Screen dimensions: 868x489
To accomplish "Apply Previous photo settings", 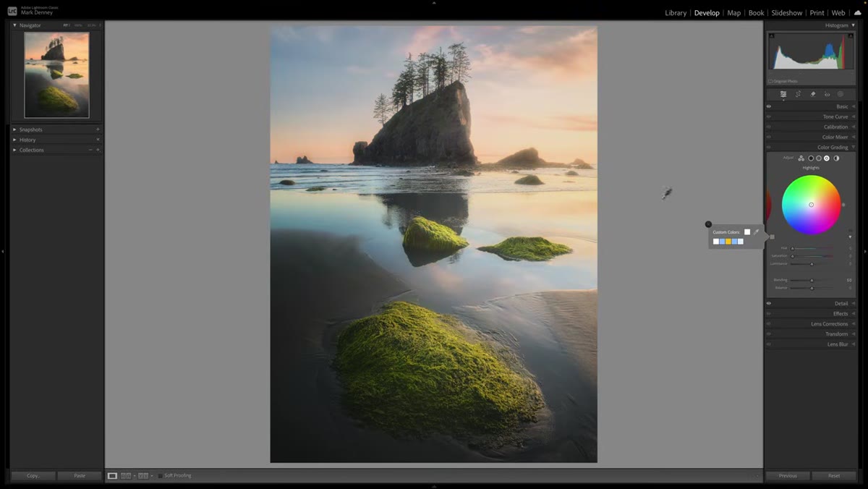I will 788,476.
